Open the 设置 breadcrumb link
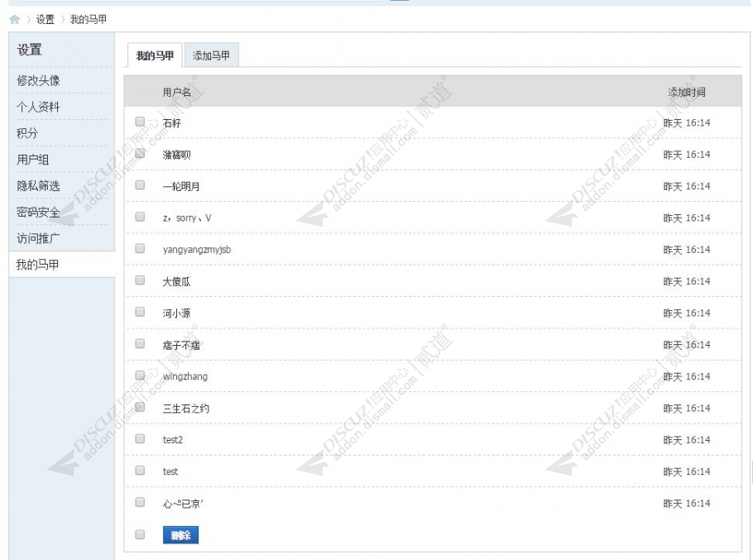 coord(46,19)
